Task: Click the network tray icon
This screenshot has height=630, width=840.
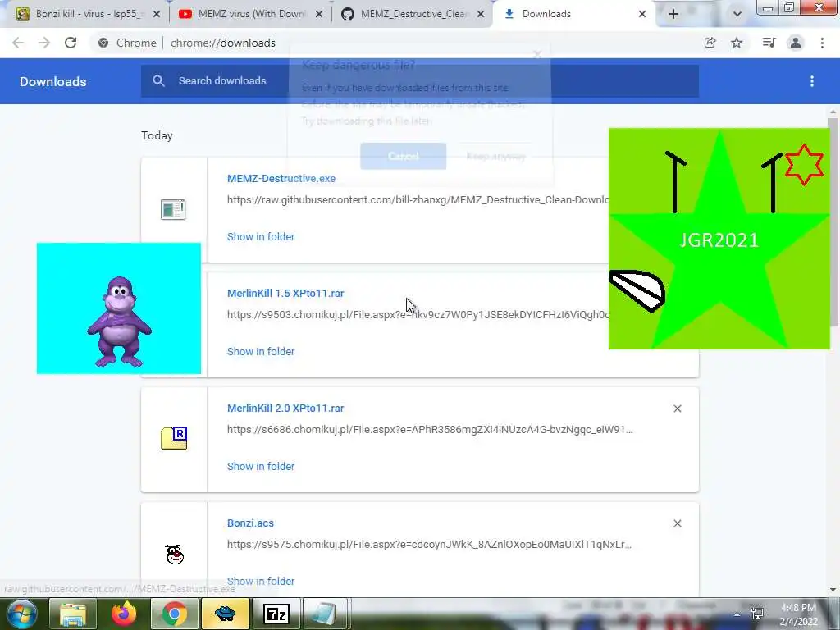Action: [757, 614]
